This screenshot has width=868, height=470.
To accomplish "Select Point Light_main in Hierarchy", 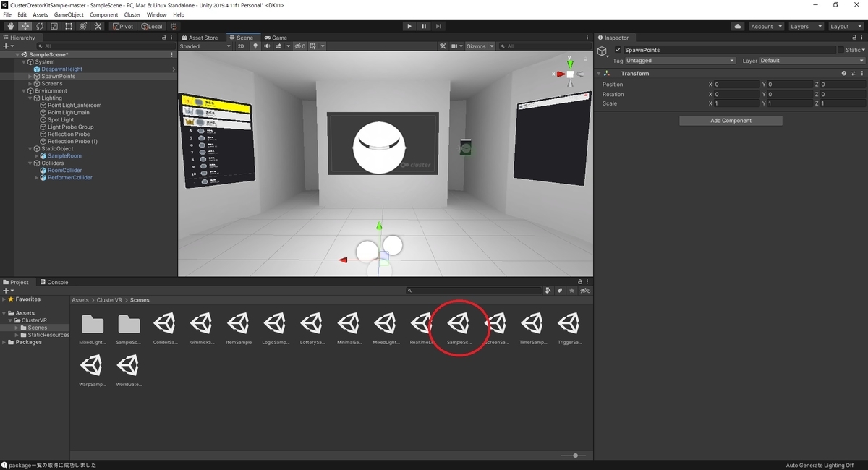I will [x=69, y=113].
